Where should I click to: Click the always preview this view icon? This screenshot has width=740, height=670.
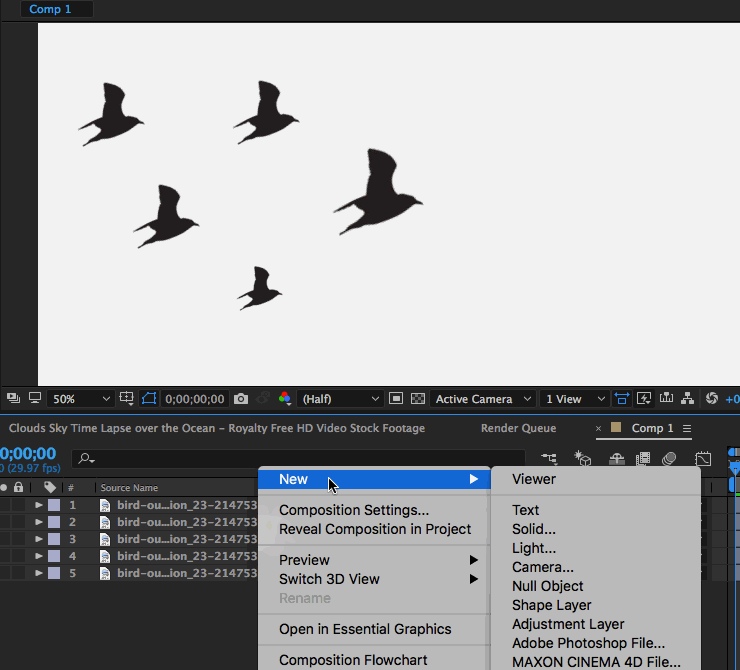pos(12,399)
